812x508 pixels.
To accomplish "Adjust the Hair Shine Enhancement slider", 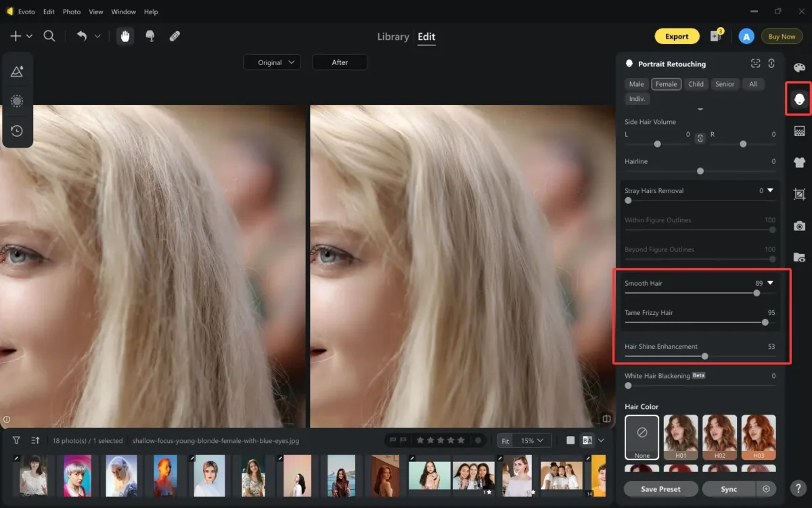I will (x=704, y=356).
